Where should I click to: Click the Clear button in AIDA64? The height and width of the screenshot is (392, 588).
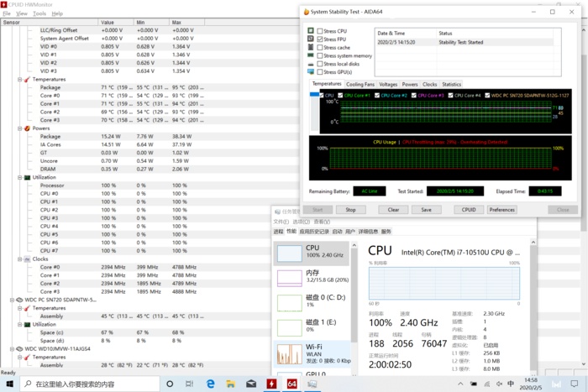[x=393, y=210]
